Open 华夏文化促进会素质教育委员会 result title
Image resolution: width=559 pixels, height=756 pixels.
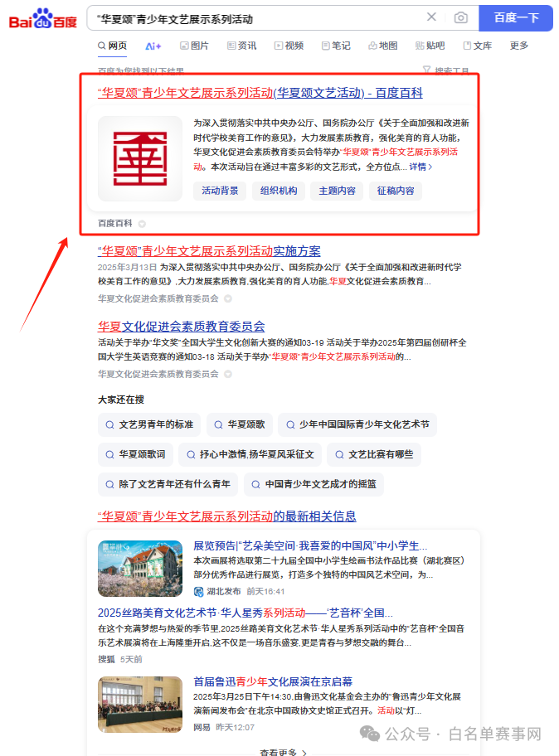[182, 327]
